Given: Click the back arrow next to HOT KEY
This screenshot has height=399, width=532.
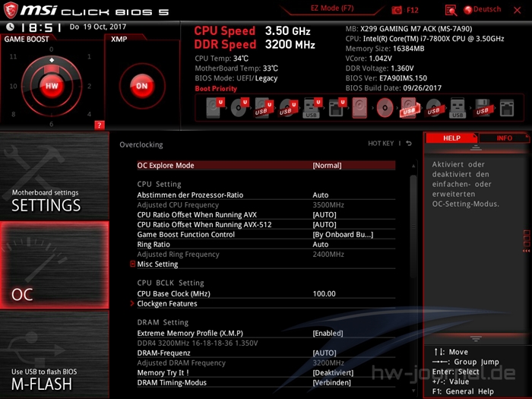Looking at the screenshot, I should click(x=409, y=144).
